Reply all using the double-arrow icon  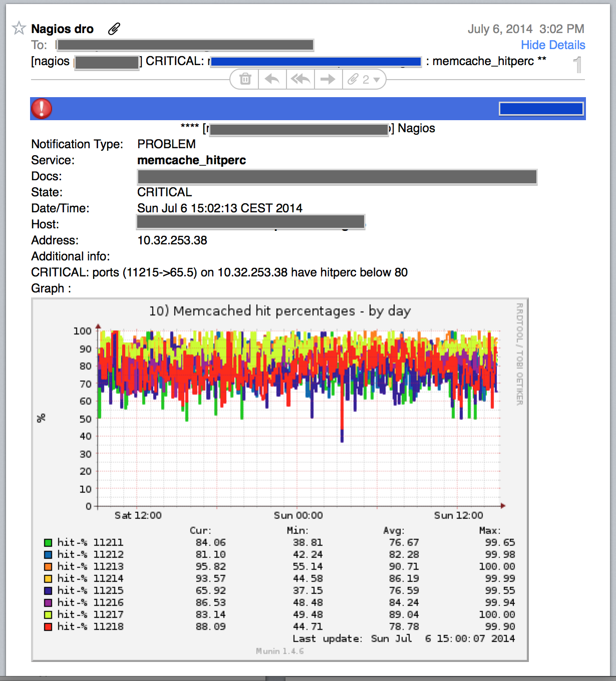tap(300, 79)
